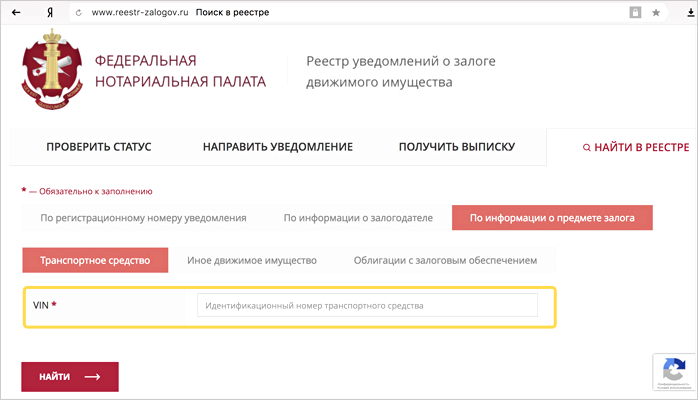Screen dimensions: 698x400
Task: Select the "Транспортное средство" category
Action: (x=95, y=260)
